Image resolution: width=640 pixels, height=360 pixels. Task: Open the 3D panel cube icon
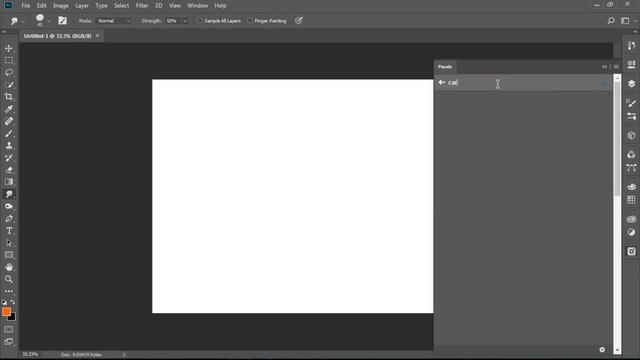[x=631, y=135]
